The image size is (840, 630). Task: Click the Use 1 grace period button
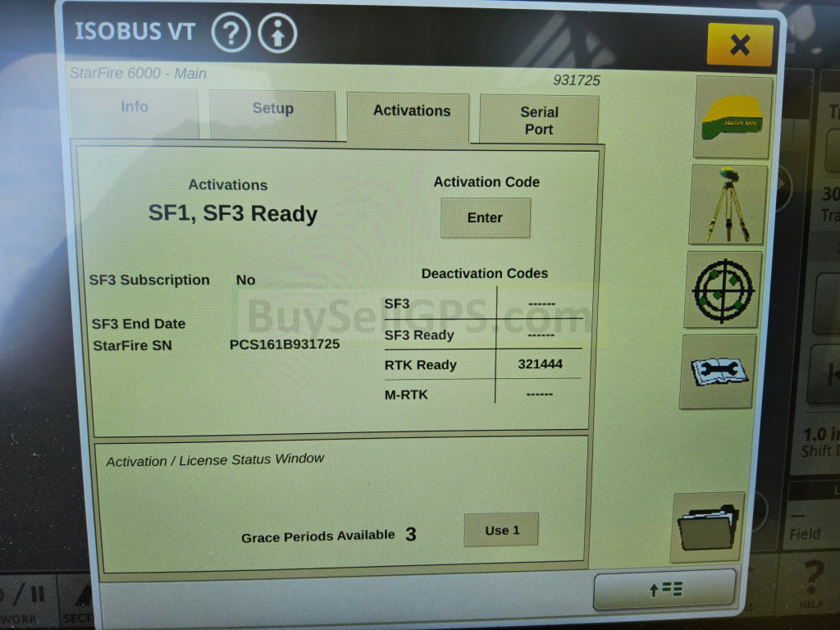pyautogui.click(x=501, y=531)
